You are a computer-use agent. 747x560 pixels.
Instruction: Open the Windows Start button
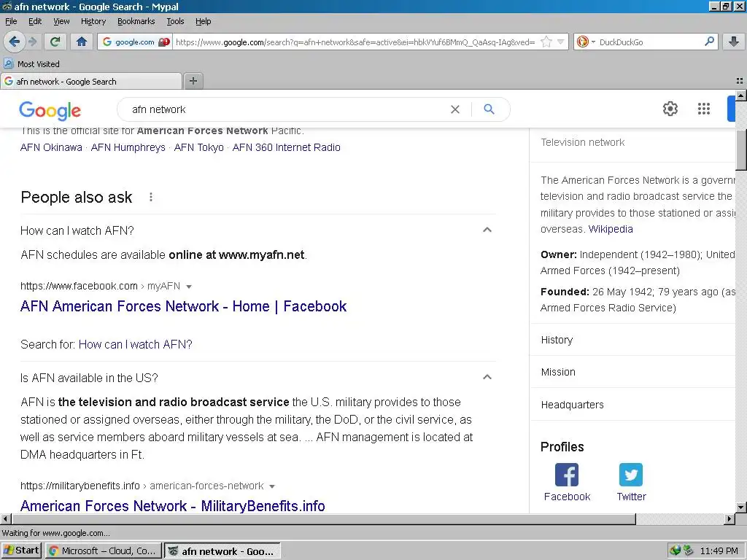[x=21, y=551]
